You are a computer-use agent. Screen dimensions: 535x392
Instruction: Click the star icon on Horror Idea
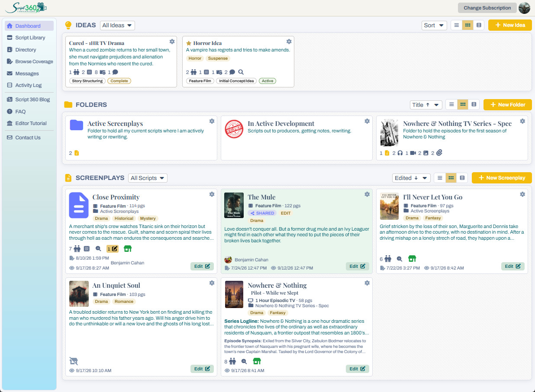click(189, 43)
